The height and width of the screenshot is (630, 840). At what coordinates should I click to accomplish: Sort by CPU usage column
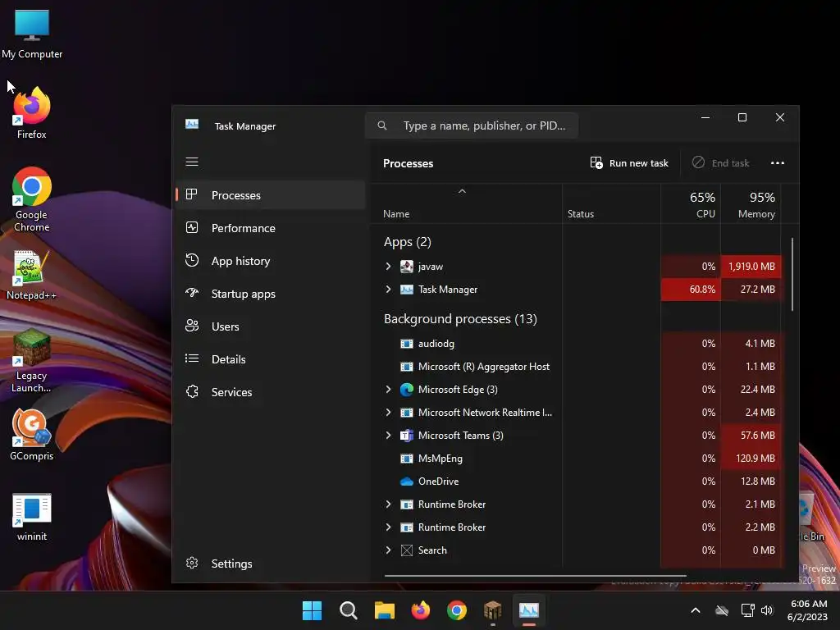[x=691, y=204]
